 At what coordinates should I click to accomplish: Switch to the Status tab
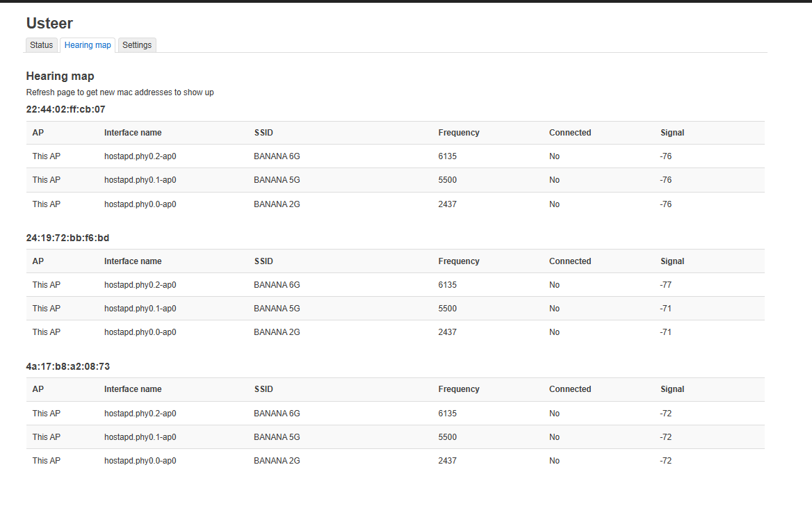(x=41, y=45)
